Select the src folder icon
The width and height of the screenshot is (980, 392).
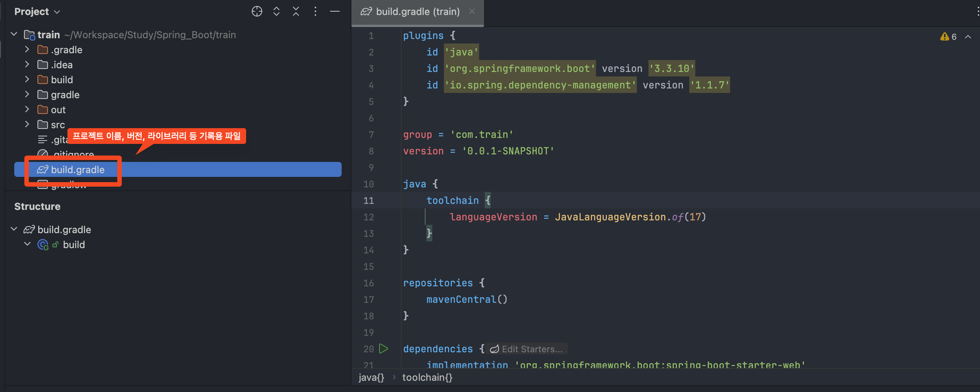[43, 124]
